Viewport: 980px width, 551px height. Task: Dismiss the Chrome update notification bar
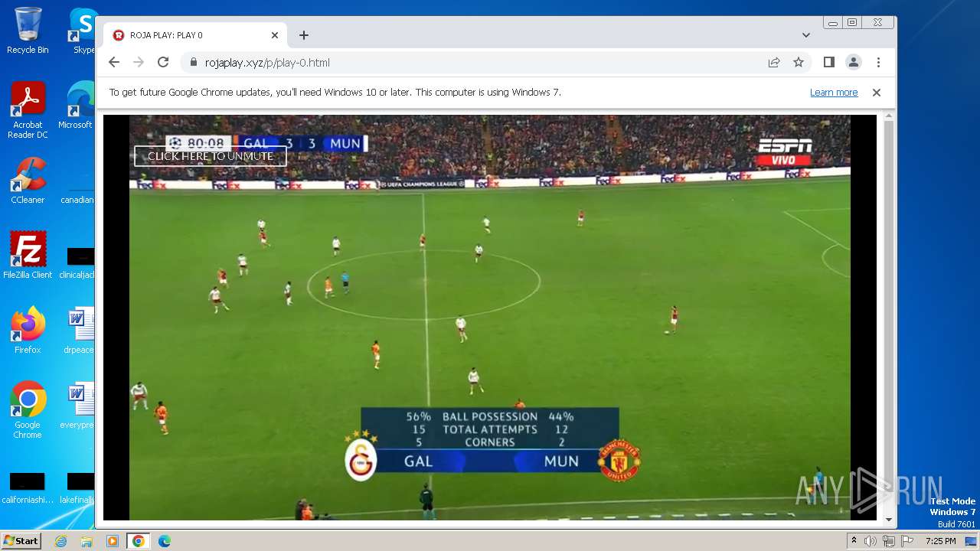[877, 93]
